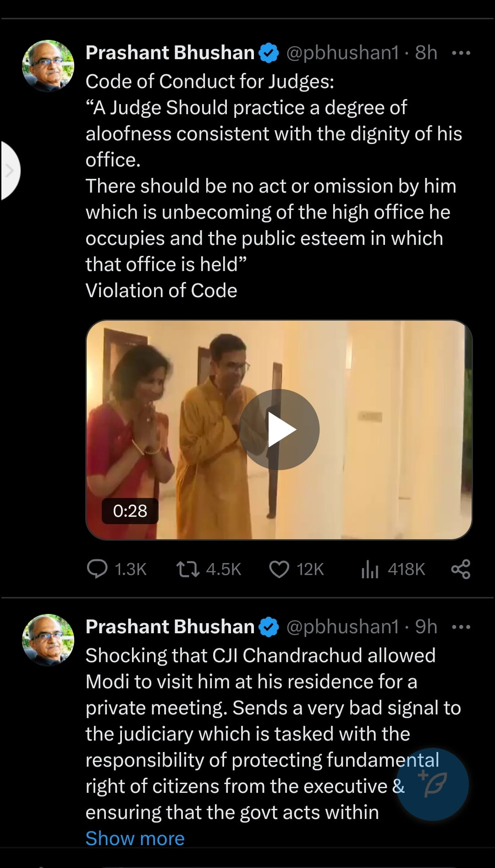Image resolution: width=495 pixels, height=868 pixels.
Task: Tap the @pbhushan1 handle on the 9h tweet
Action: (342, 627)
